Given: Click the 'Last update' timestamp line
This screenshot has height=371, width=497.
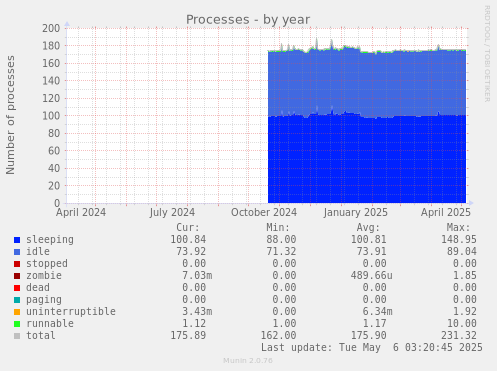Looking at the screenshot, I should pos(372,348).
